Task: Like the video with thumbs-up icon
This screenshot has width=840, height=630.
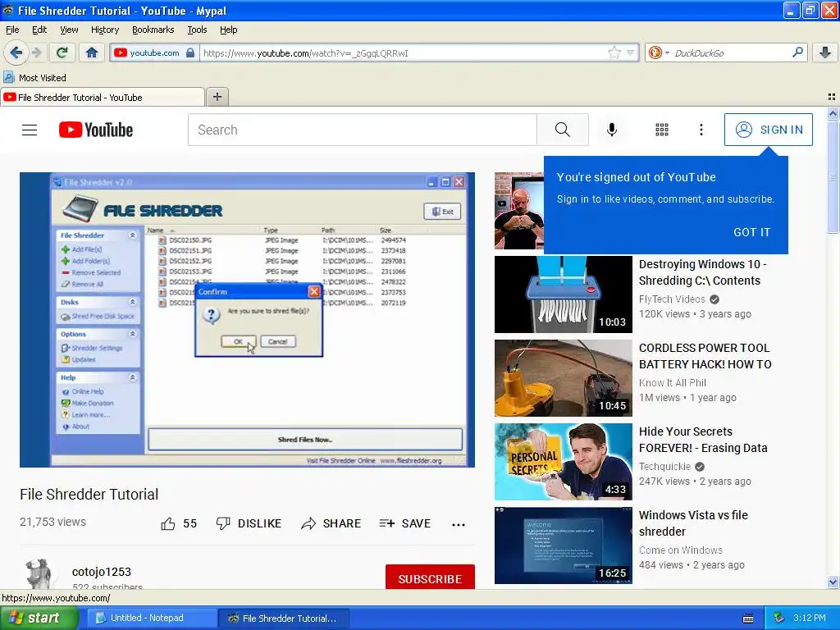Action: 168,523
